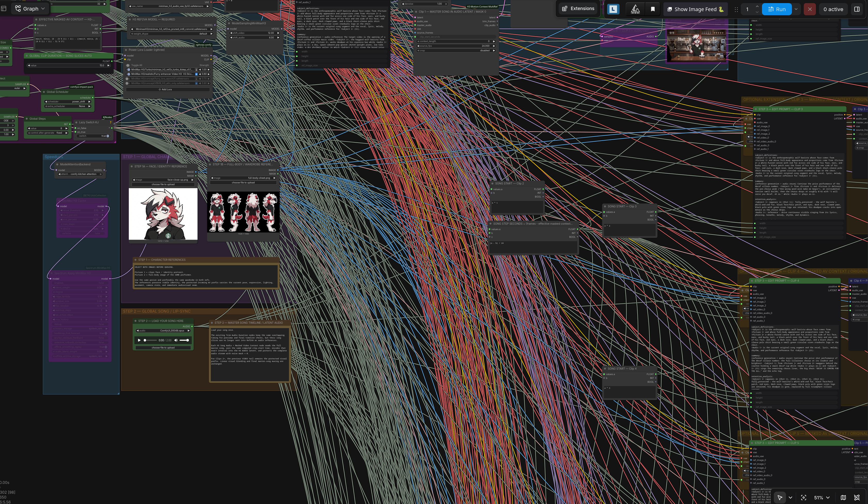Select ComfyUI_00048.opus audio combo

[163, 330]
